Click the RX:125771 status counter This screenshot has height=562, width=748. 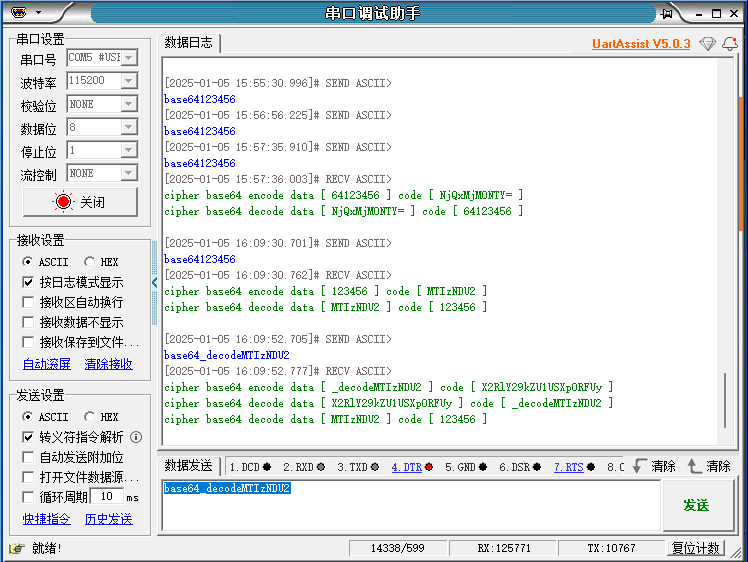pyautogui.click(x=504, y=548)
